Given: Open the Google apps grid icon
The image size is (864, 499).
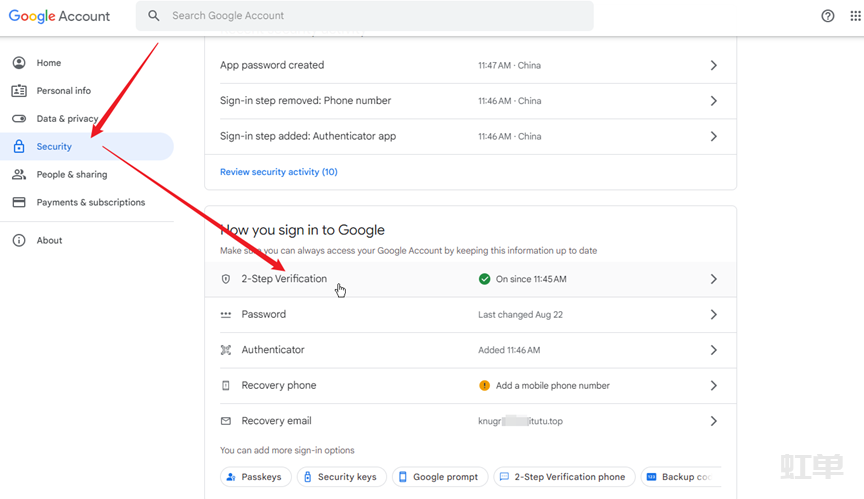Looking at the screenshot, I should (x=855, y=16).
